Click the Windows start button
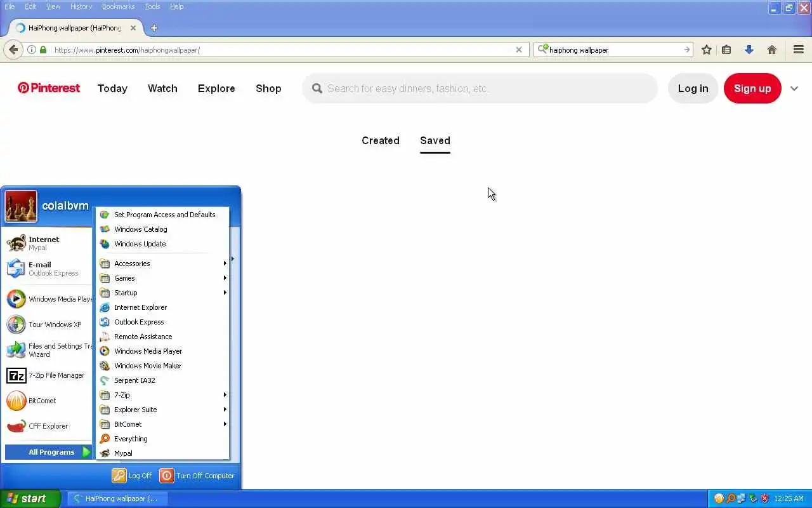812x508 pixels. (x=30, y=498)
